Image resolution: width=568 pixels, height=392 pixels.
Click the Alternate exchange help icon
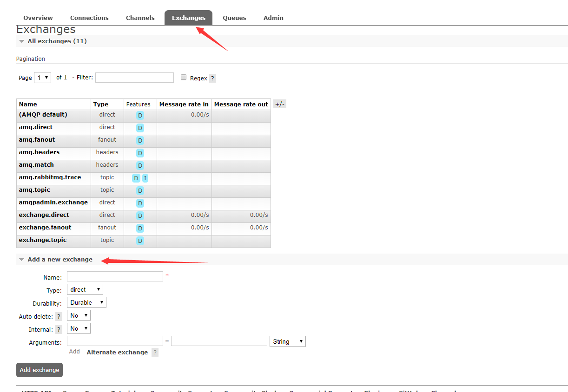pyautogui.click(x=155, y=353)
